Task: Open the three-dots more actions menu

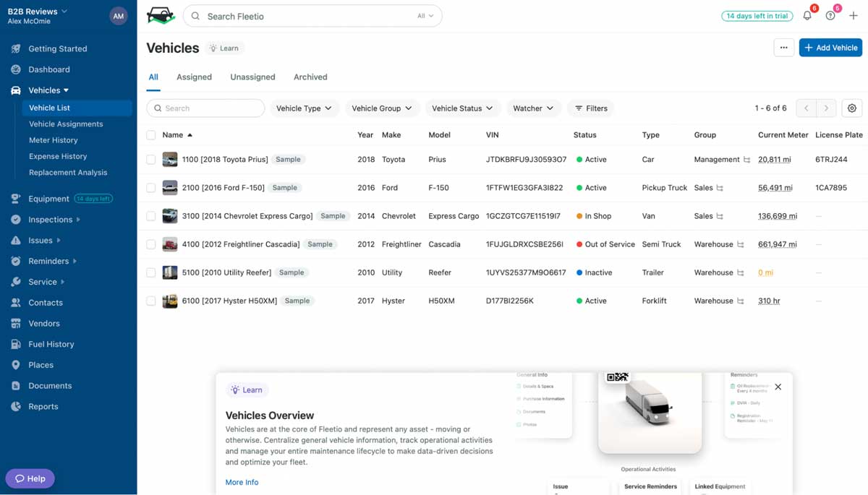Action: point(783,48)
